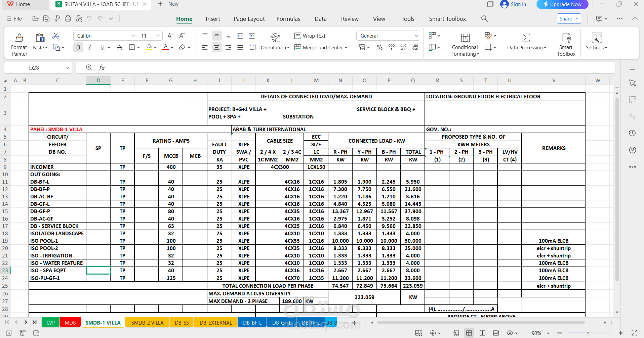Image resolution: width=644 pixels, height=338 pixels.
Task: Toggle Wrap Text on the cell
Action: point(310,36)
